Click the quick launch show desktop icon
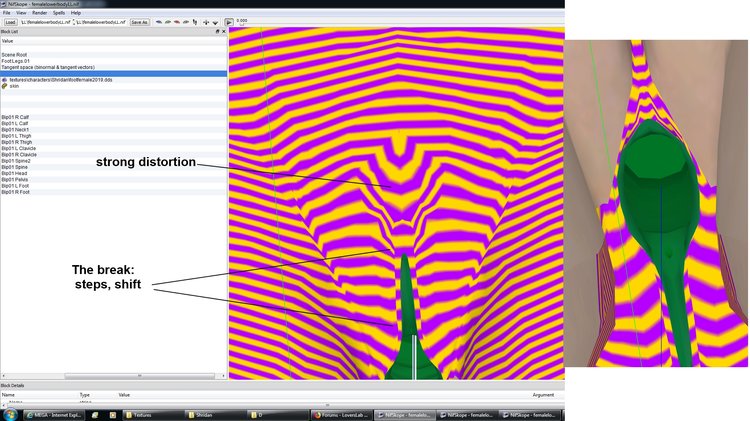 coord(95,415)
